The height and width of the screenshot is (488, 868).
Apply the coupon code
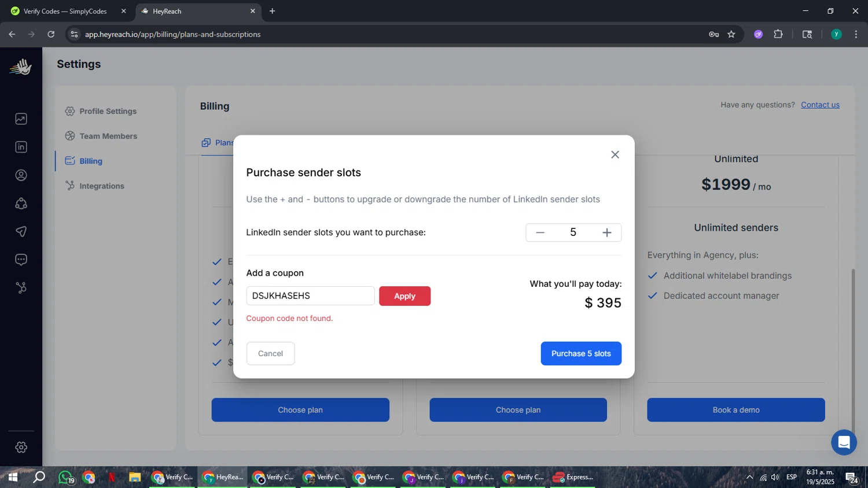click(404, 296)
